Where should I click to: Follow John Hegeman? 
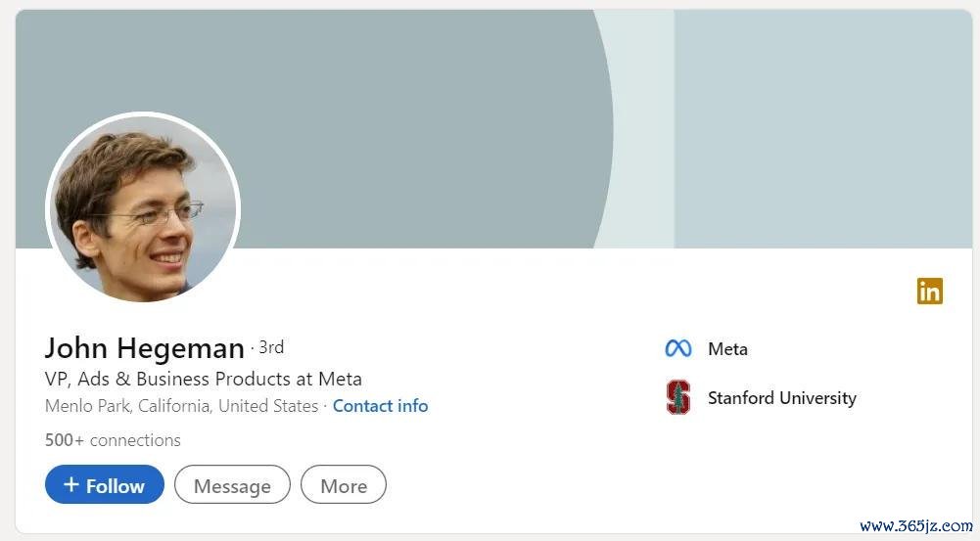[105, 484]
